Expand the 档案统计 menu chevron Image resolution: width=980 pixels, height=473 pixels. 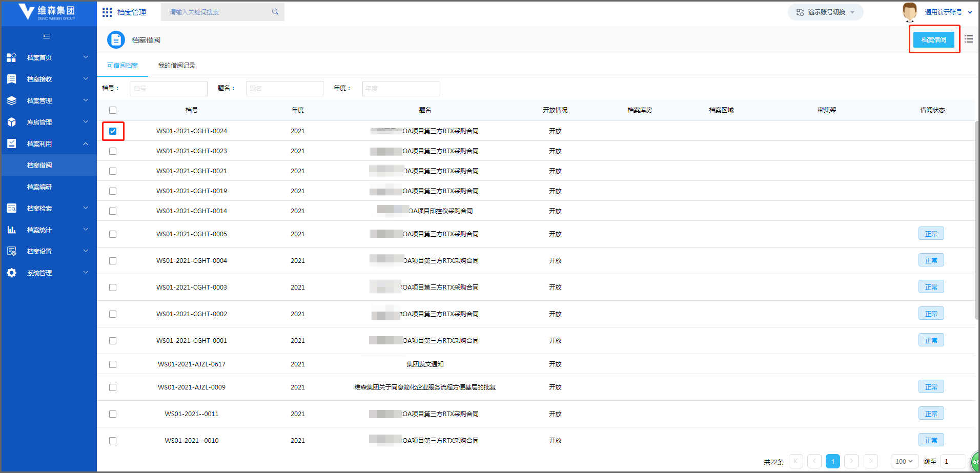(86, 230)
